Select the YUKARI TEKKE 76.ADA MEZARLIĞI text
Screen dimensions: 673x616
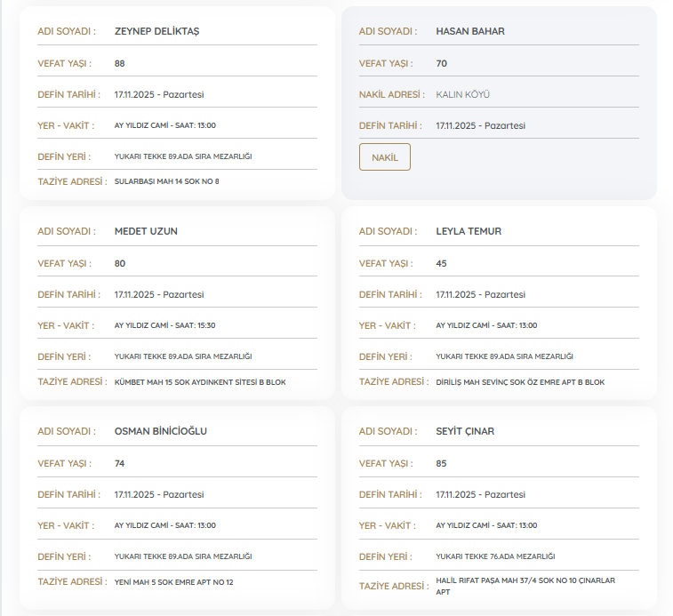495,556
